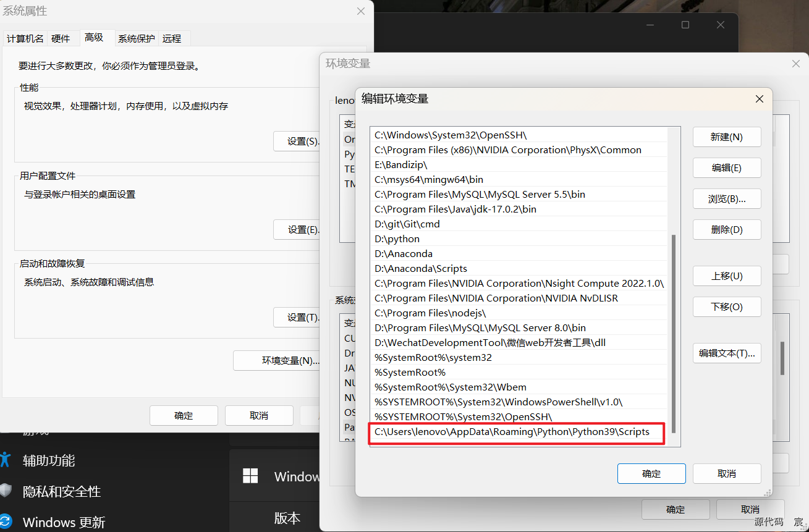Move entry up with 上移(U)
The image size is (809, 532).
[727, 276]
